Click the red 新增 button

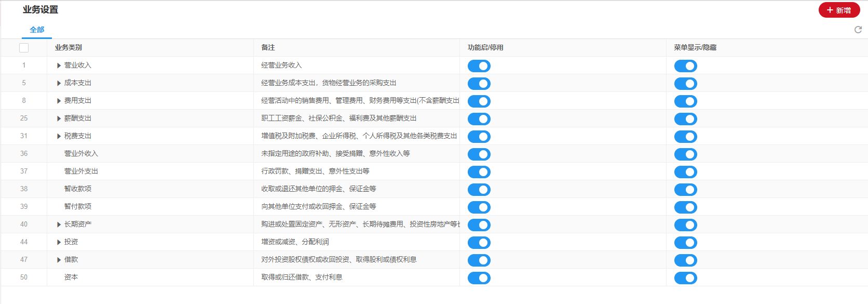click(839, 10)
